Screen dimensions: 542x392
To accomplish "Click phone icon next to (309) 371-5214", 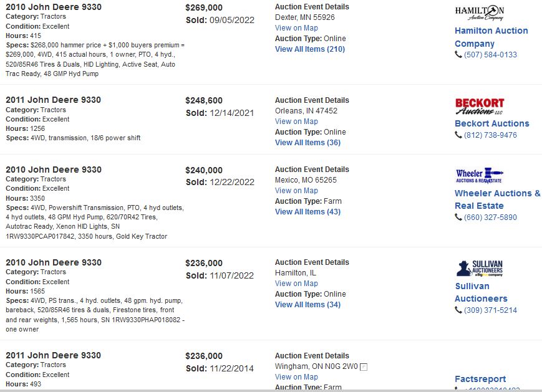I will (458, 310).
